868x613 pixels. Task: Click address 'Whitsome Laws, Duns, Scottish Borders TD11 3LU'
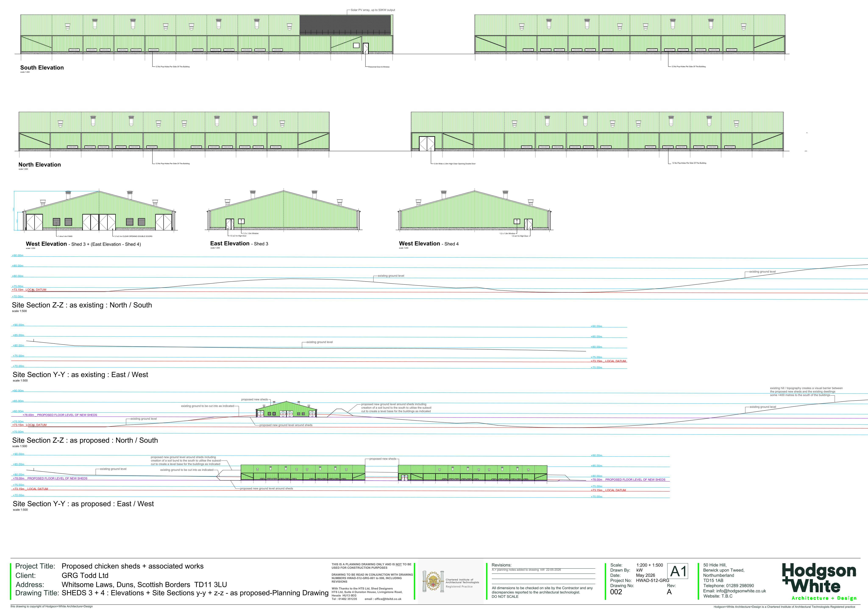click(x=144, y=585)
